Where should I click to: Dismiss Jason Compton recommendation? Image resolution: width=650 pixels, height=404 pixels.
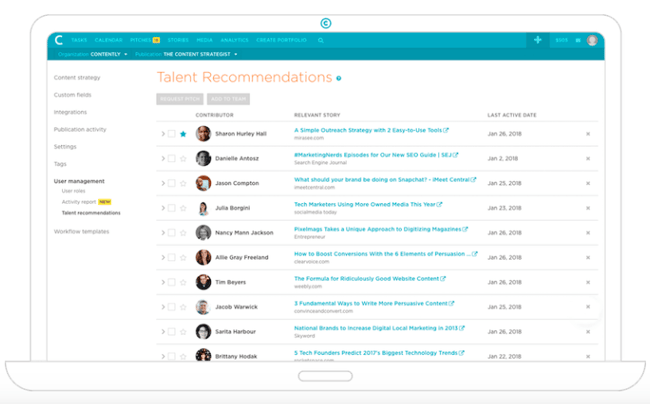click(x=588, y=183)
